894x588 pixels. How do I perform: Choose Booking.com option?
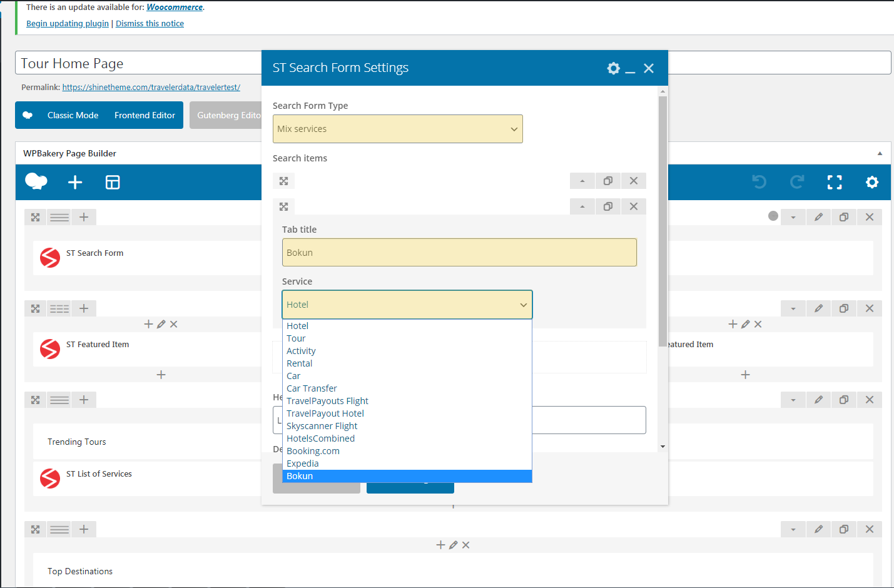pyautogui.click(x=407, y=451)
